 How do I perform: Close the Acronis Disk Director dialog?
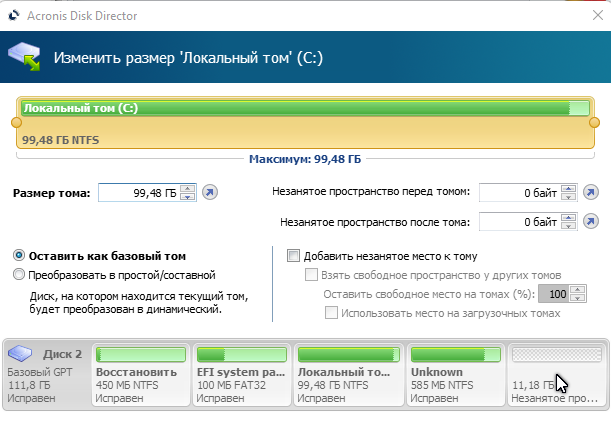[598, 15]
